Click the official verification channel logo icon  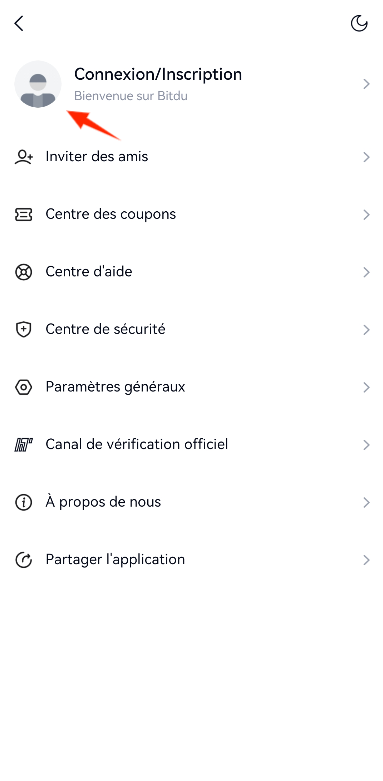coord(23,445)
